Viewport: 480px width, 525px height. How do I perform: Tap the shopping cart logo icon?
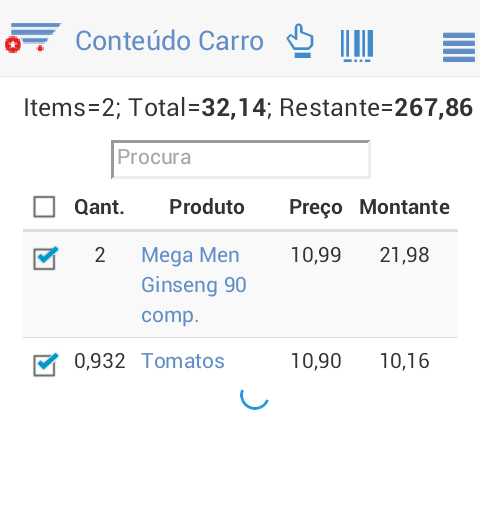(x=33, y=38)
